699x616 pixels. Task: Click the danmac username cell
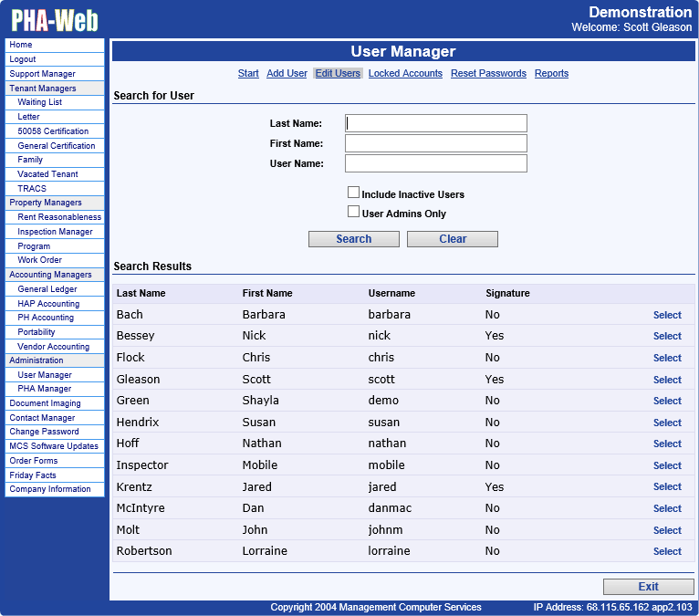click(x=390, y=508)
